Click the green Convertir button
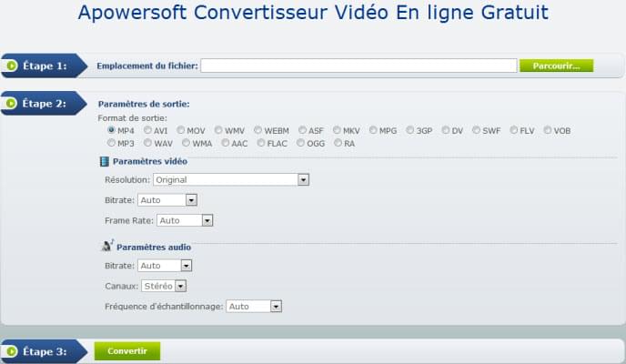 (127, 351)
